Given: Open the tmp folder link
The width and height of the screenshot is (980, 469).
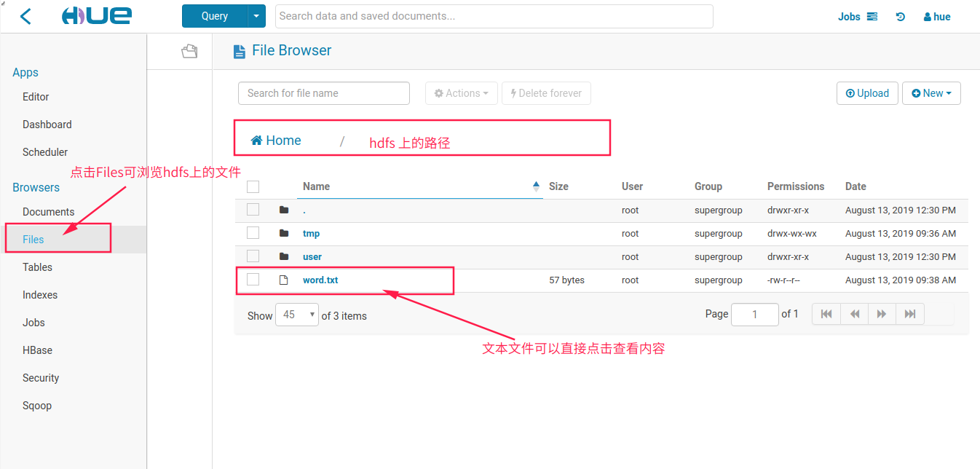Looking at the screenshot, I should 311,234.
